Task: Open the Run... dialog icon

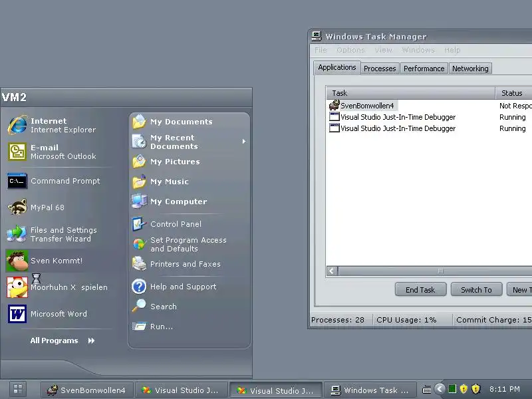Action: click(139, 327)
